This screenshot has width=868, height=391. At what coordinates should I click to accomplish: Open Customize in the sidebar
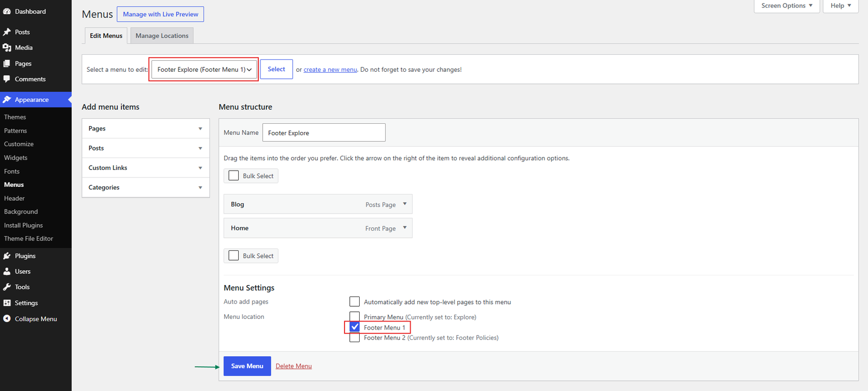coord(19,144)
